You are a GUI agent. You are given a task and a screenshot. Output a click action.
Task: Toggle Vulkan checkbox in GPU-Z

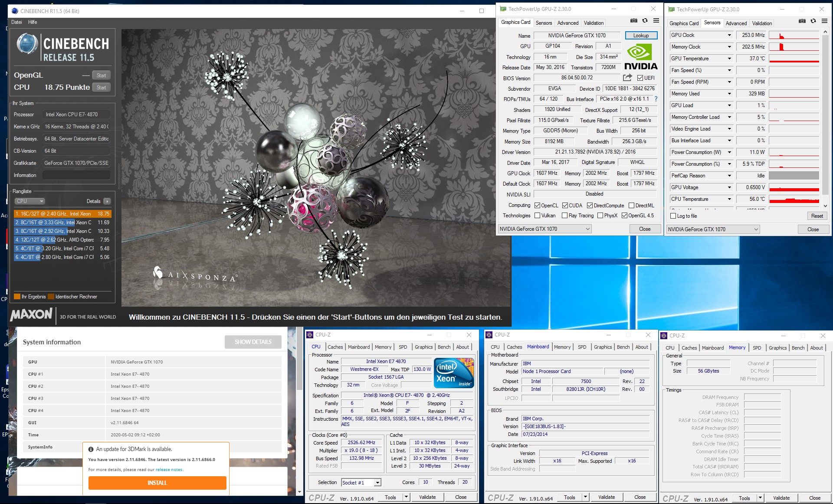point(537,216)
